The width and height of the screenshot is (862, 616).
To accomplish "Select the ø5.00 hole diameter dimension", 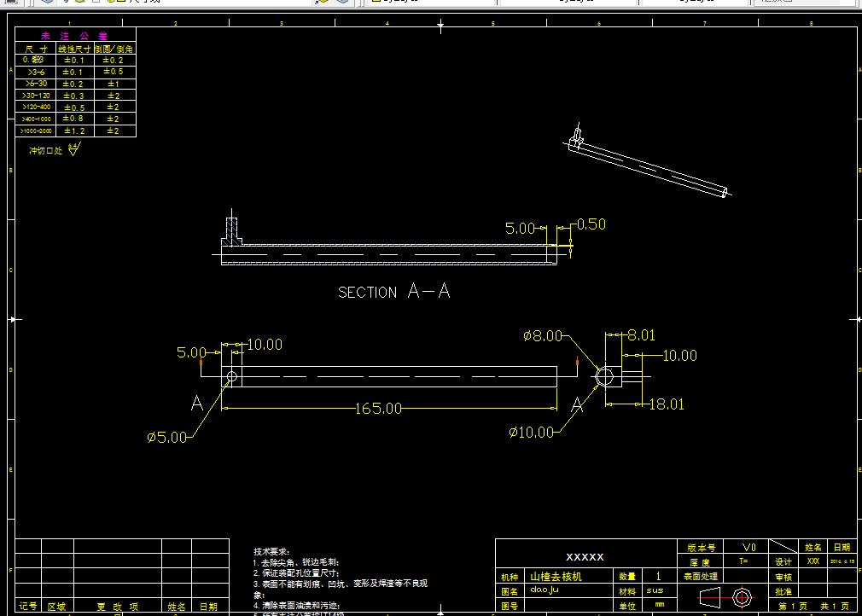I will coord(167,438).
